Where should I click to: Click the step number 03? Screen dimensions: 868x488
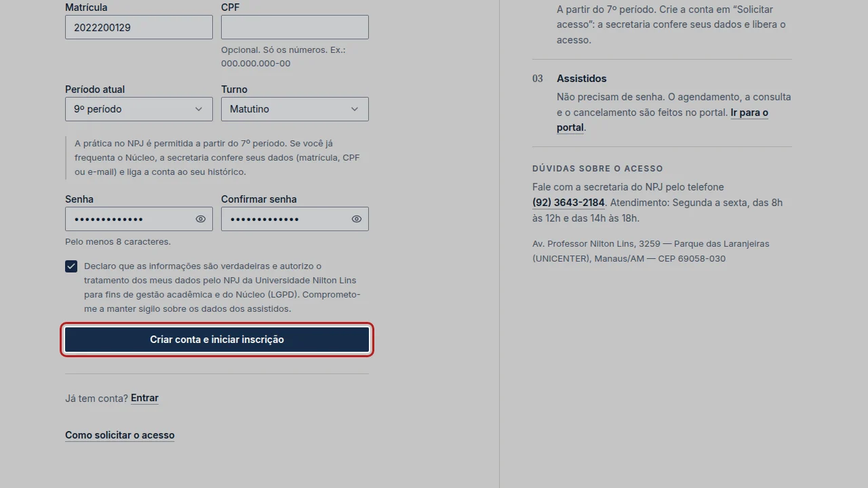click(538, 79)
